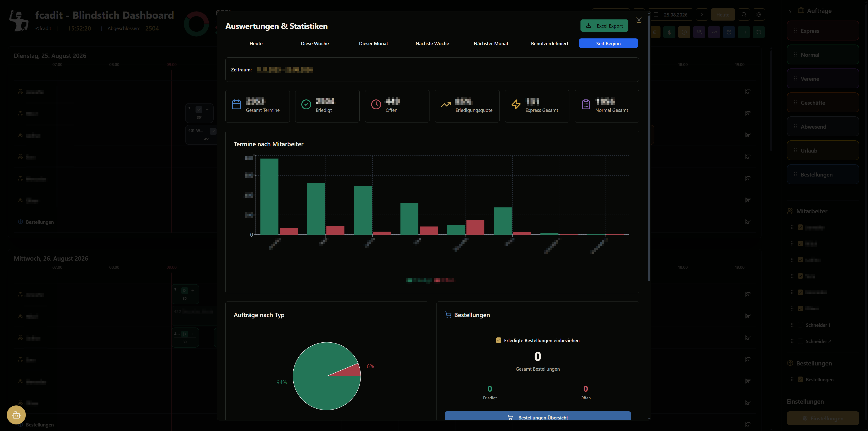
Task: Click the drag handle on the Abwesend card
Action: 795,126
